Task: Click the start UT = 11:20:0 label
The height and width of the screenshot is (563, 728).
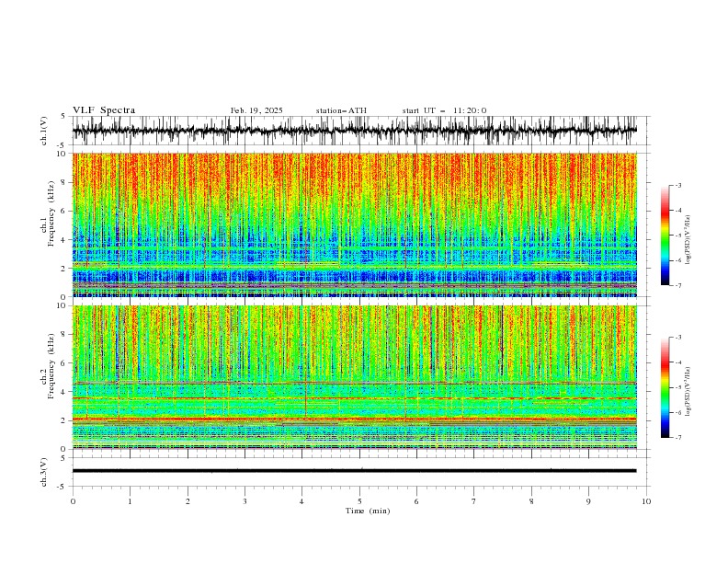Action: (444, 110)
